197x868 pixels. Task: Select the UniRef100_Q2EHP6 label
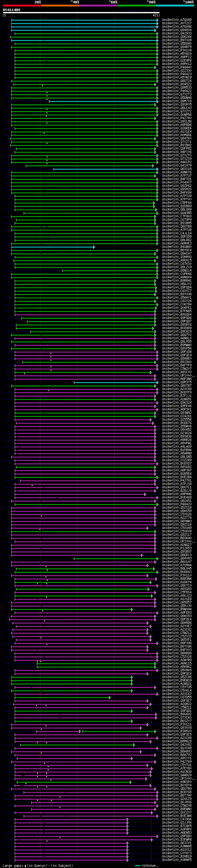pyautogui.click(x=177, y=60)
